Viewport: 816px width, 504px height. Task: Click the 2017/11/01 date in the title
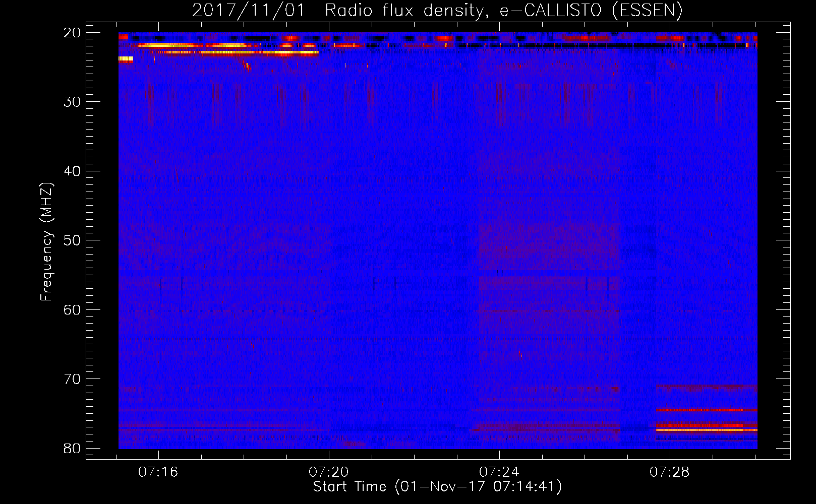point(249,11)
